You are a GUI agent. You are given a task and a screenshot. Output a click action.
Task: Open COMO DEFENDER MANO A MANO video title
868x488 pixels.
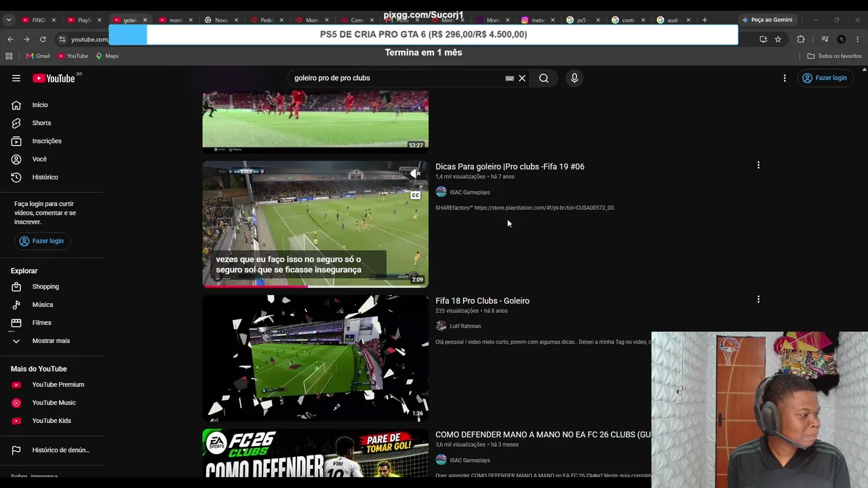click(543, 434)
